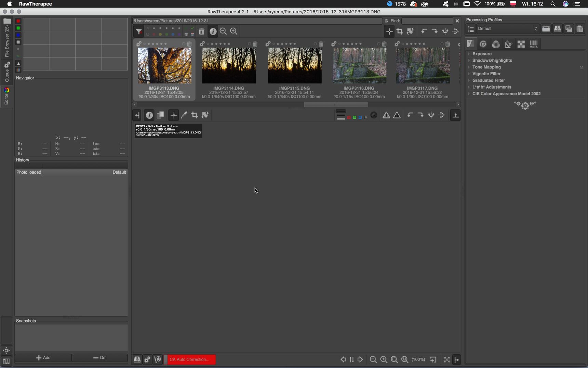The height and width of the screenshot is (368, 588).
Task: Open new detail window icon in bottom bar
Action: tap(433, 359)
